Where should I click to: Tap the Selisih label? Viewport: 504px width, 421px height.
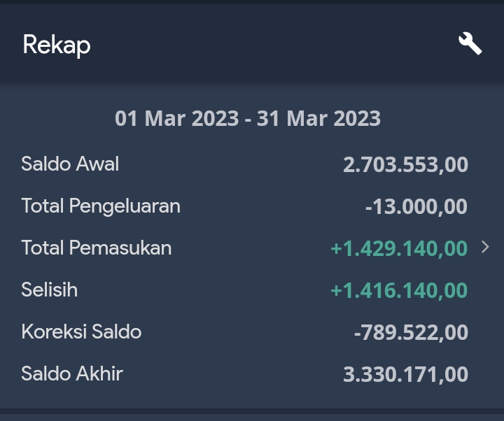coord(50,290)
